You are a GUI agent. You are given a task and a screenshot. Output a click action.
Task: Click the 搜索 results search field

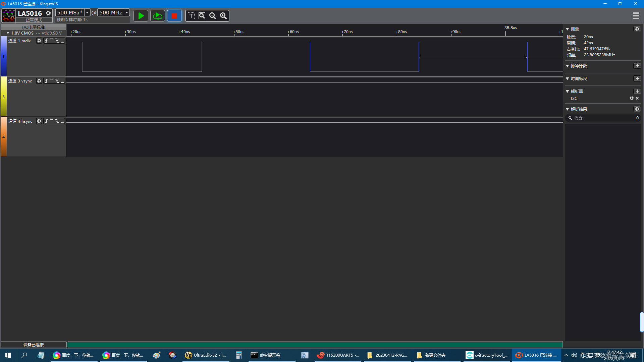[603, 118]
